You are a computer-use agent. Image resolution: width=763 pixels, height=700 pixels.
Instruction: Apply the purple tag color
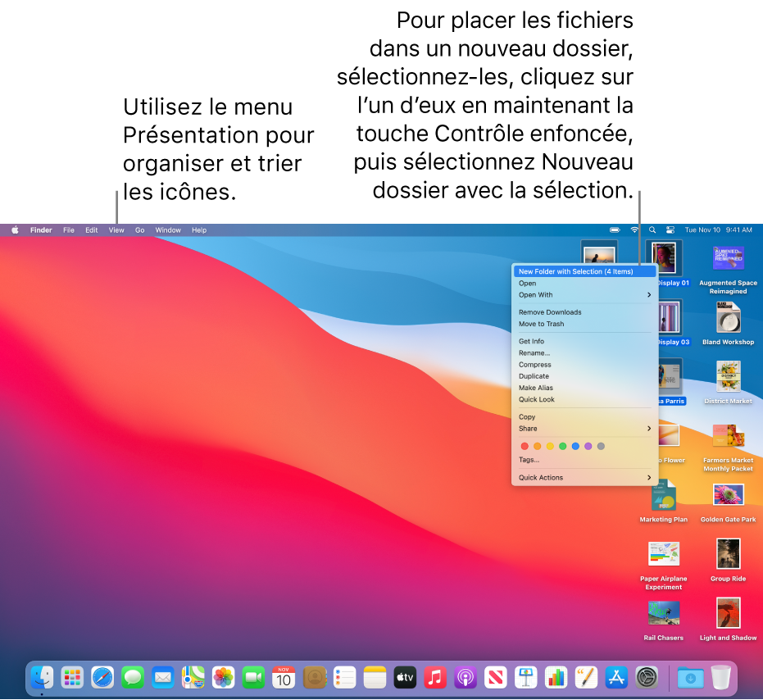click(x=588, y=447)
